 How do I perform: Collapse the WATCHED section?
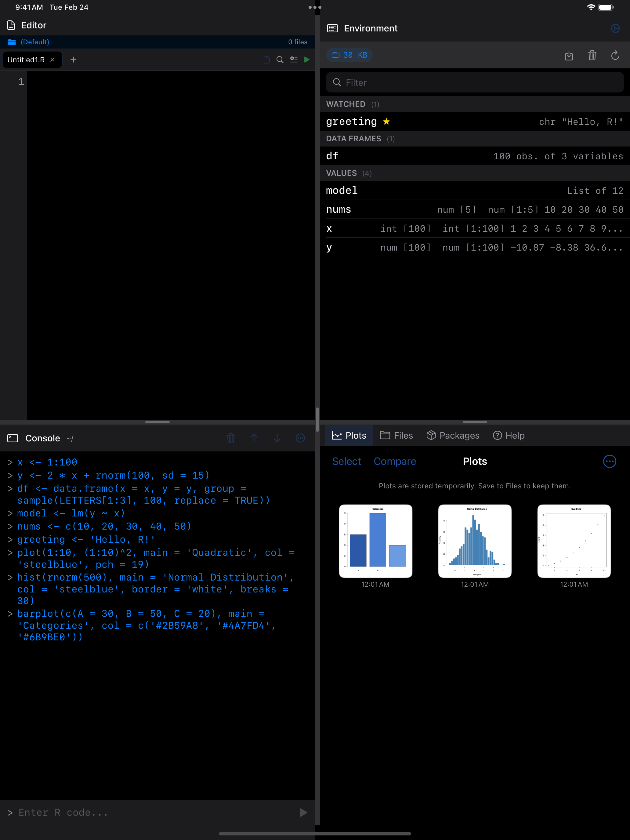346,104
